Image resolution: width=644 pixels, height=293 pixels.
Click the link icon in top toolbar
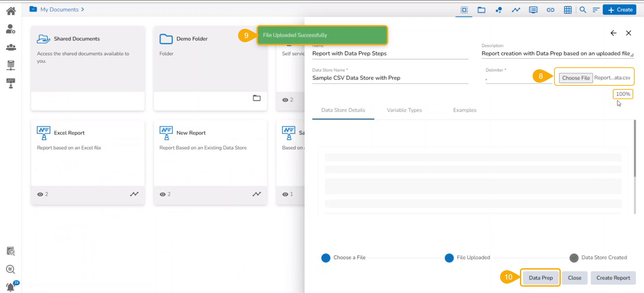click(x=550, y=10)
